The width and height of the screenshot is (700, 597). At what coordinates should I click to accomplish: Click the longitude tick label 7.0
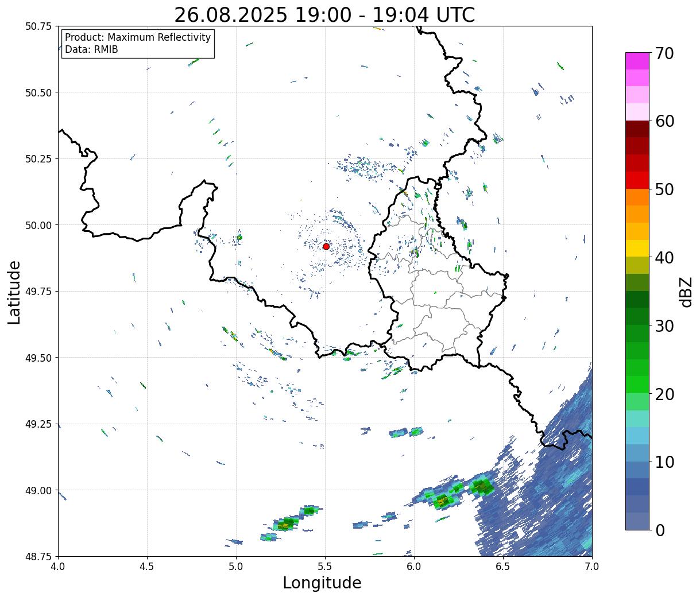pyautogui.click(x=592, y=567)
